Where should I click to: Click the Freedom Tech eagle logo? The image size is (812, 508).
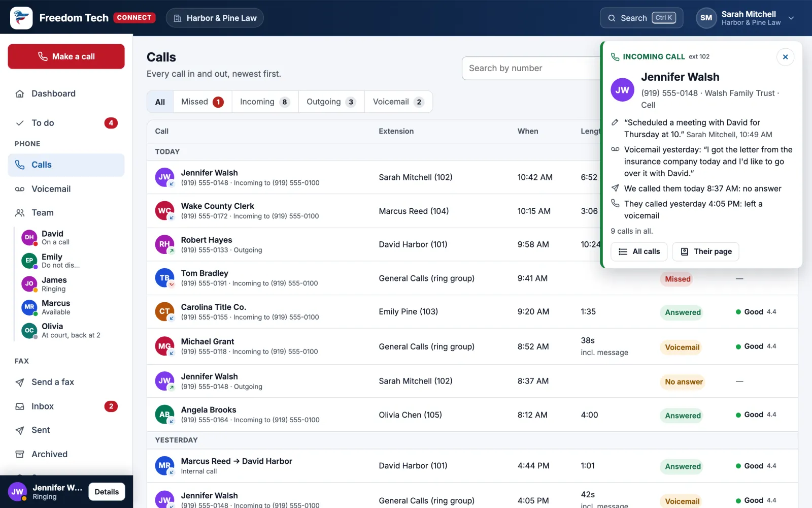21,18
